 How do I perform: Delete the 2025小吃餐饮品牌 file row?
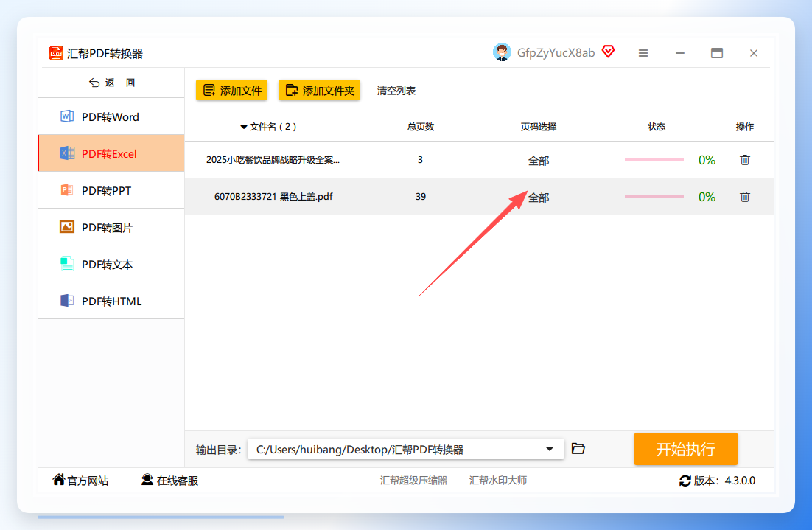745,159
